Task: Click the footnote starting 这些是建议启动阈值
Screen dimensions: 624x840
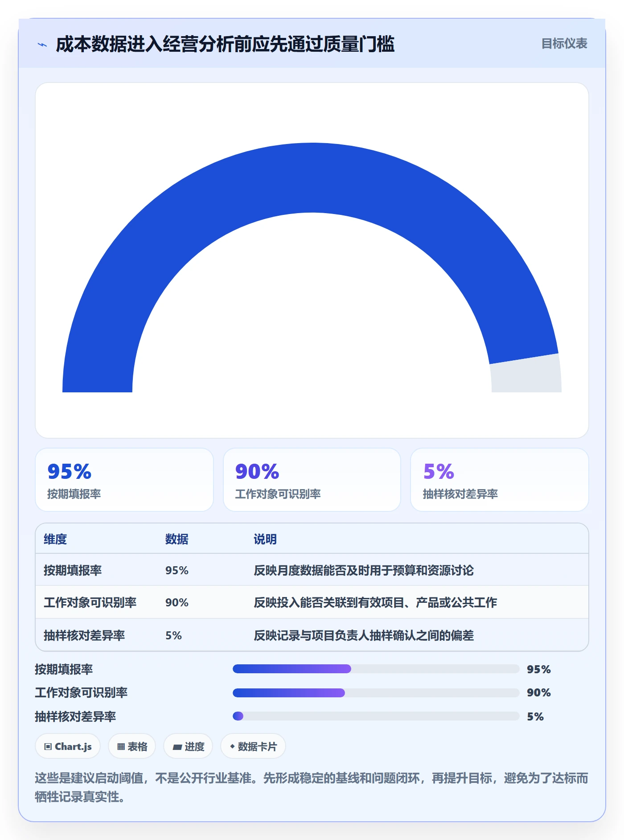Action: coord(312,787)
